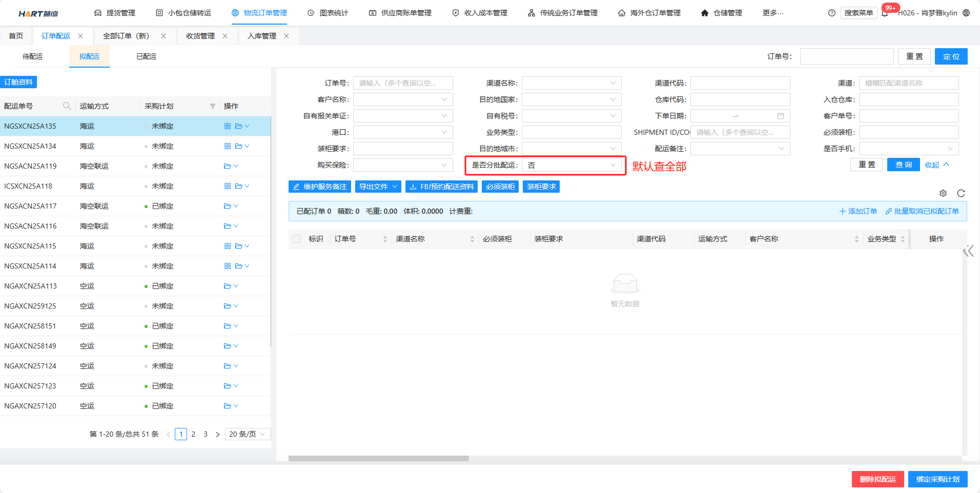980x493 pixels.
Task: Click the refresh icon above the table
Action: 961,193
